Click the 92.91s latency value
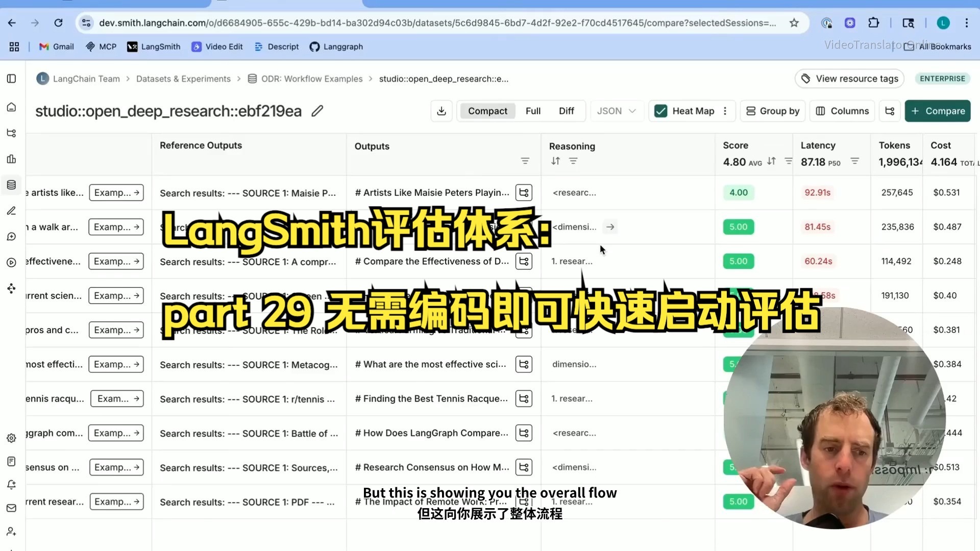Image resolution: width=980 pixels, height=551 pixels. [817, 193]
